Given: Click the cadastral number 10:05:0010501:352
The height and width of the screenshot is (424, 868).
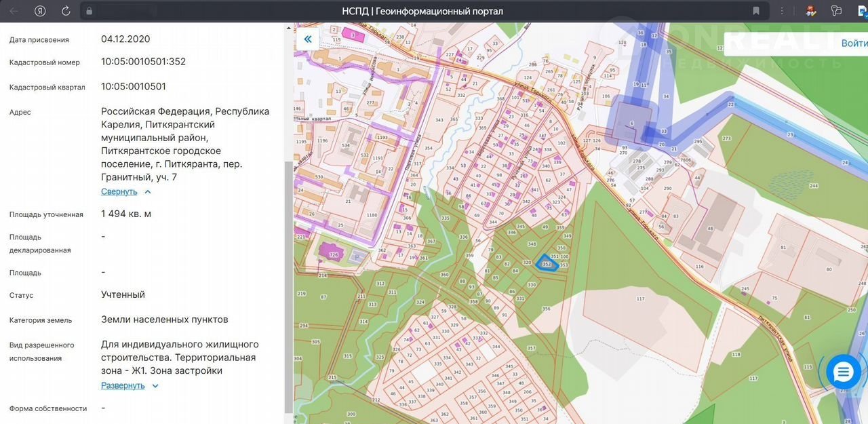Looking at the screenshot, I should [143, 62].
